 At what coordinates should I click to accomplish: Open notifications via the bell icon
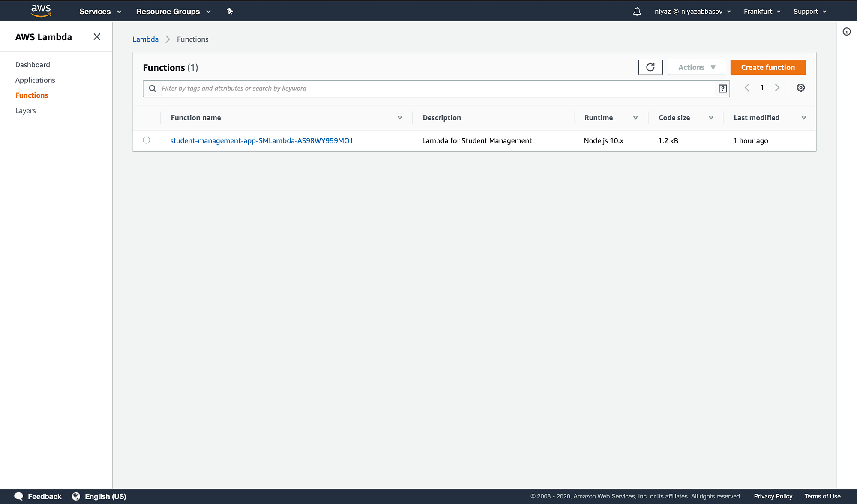click(637, 11)
